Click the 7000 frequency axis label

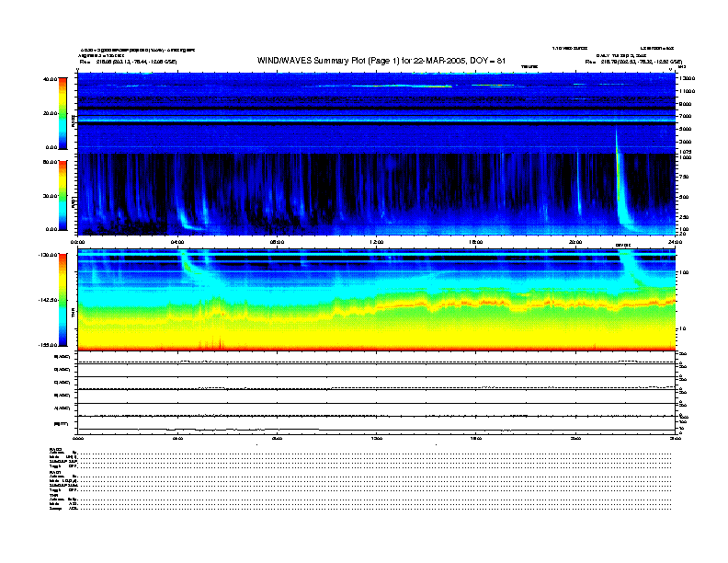coord(686,116)
